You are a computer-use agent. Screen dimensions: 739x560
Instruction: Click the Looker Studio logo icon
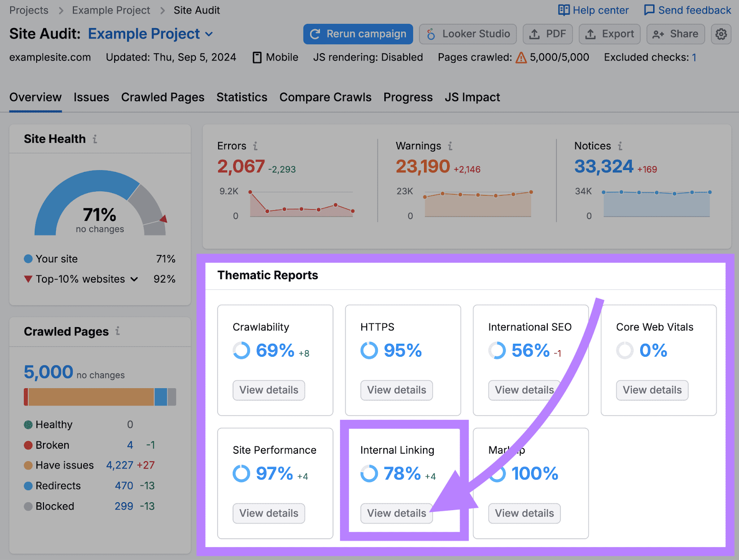[x=431, y=34]
